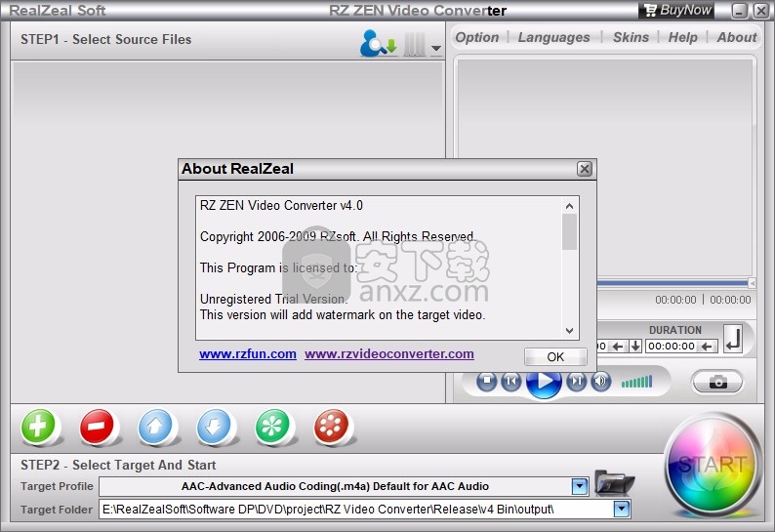This screenshot has width=775, height=532.
Task: Click the down arrow beside start time
Action: point(635,347)
